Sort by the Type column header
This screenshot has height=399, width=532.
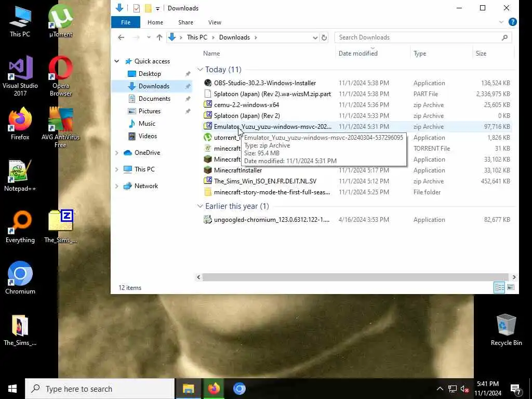tap(420, 54)
